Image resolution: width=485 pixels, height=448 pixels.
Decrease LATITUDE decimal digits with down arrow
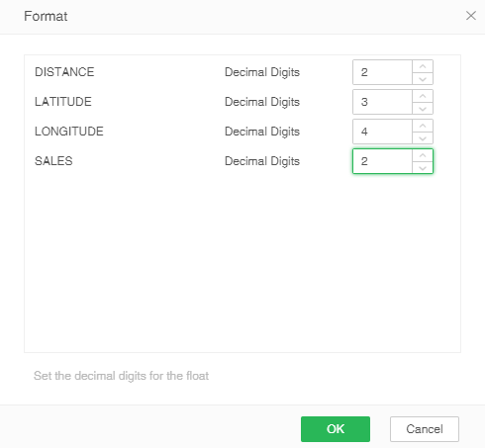[423, 108]
